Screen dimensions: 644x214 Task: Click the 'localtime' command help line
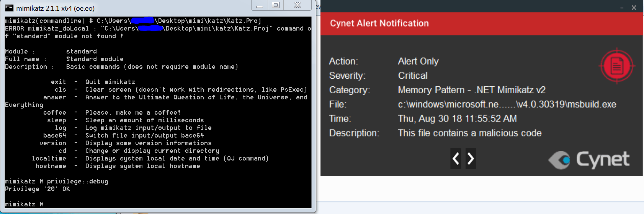(150, 158)
